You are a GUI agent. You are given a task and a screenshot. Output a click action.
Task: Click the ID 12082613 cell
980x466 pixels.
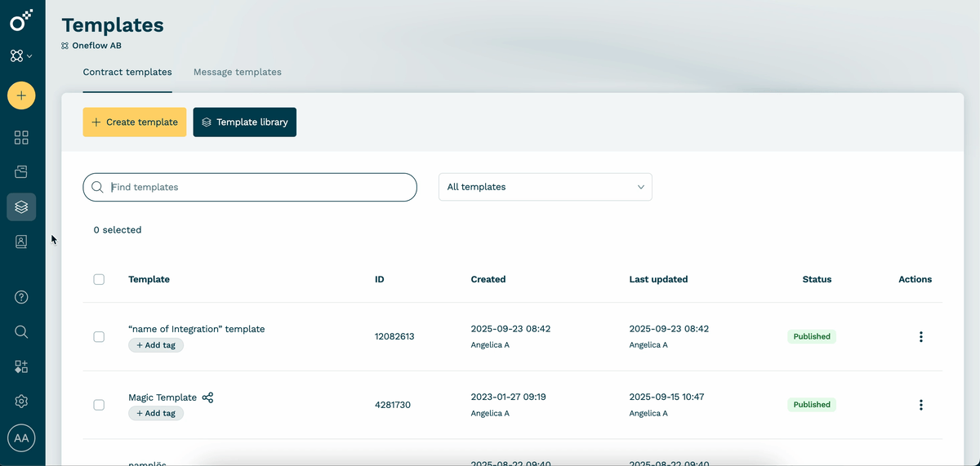tap(394, 336)
